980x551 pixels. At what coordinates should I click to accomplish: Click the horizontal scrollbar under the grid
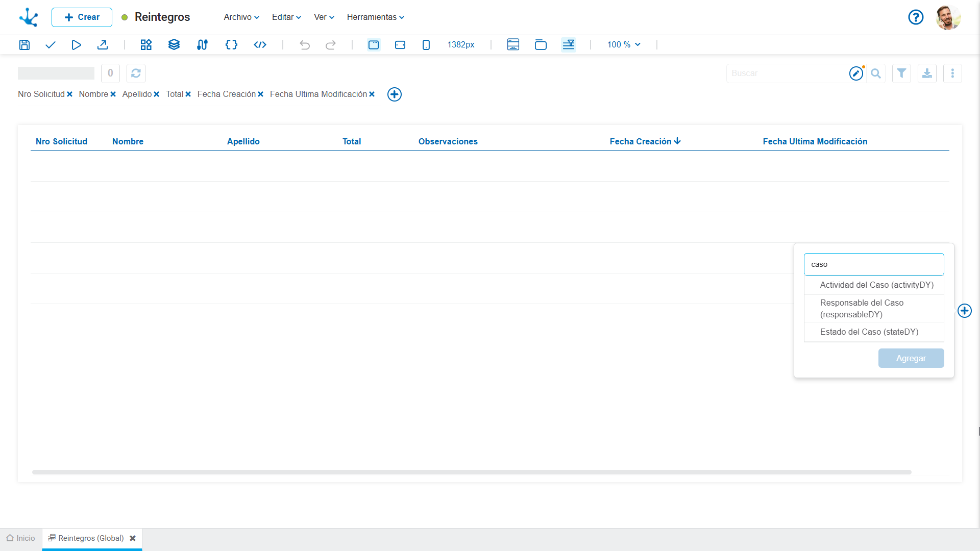472,472
